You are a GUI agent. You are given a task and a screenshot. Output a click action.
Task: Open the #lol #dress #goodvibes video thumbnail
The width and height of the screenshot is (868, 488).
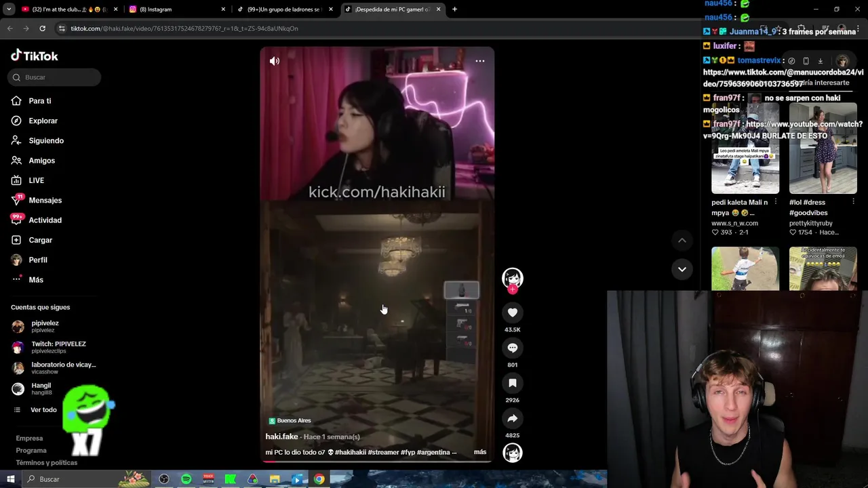coord(823,149)
